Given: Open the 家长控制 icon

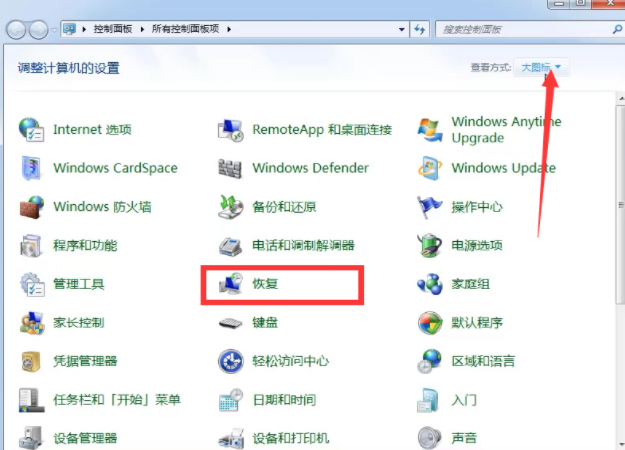Looking at the screenshot, I should click(32, 323).
